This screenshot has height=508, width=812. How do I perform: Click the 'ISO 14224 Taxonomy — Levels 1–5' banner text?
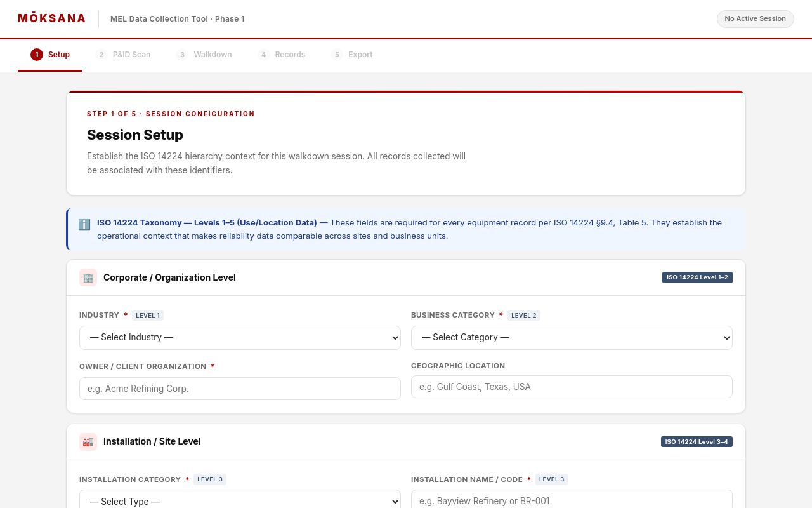coord(207,223)
